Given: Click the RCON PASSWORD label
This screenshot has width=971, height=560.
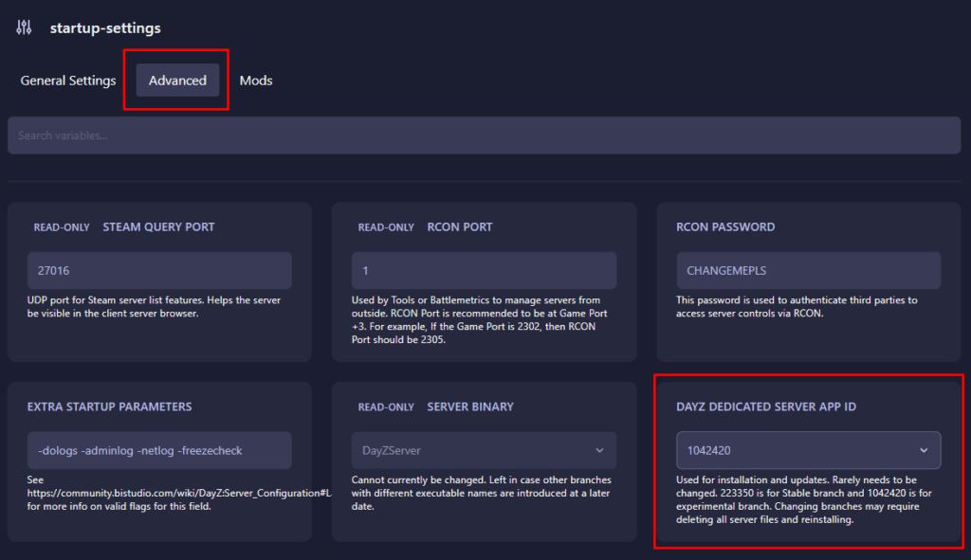Looking at the screenshot, I should click(725, 227).
